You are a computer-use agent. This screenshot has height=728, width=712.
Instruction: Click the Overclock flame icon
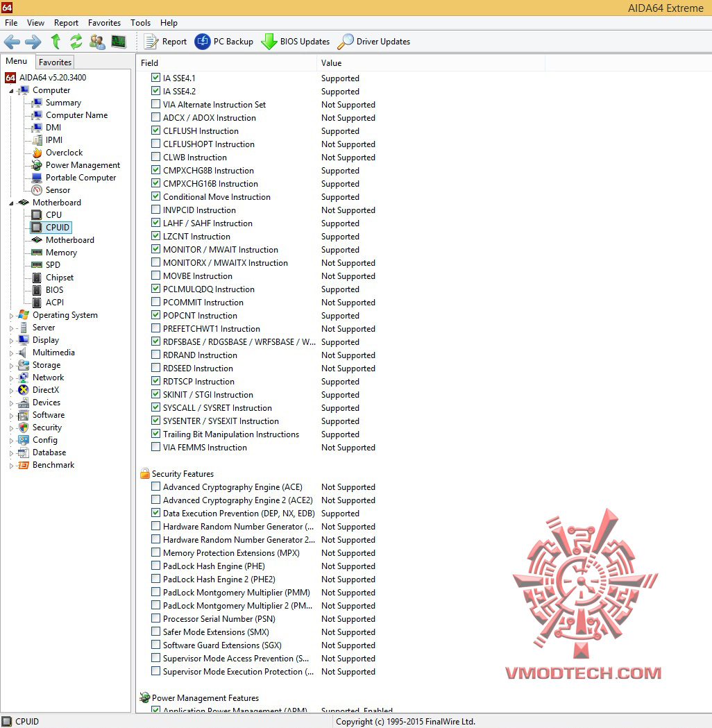pyautogui.click(x=37, y=152)
